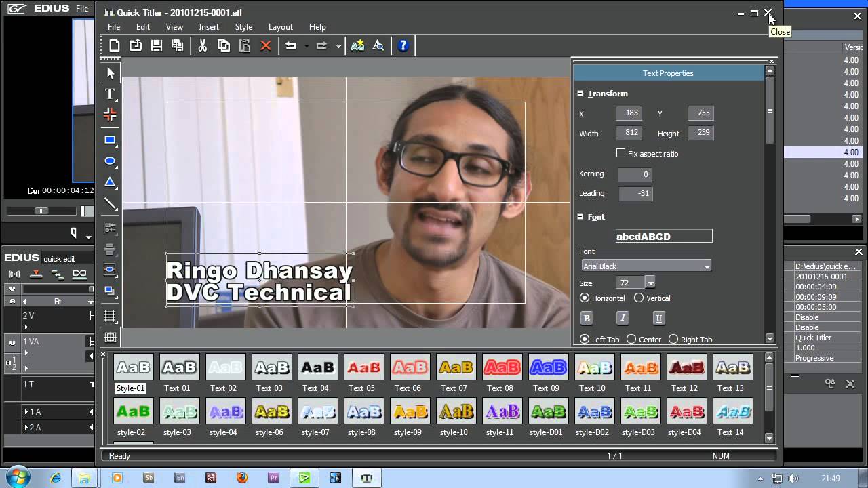Click the grid display icon in left toolbar

pyautogui.click(x=110, y=316)
